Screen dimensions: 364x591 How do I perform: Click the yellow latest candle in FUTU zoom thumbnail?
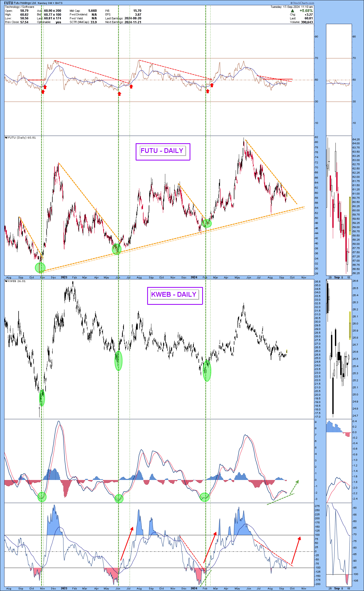tap(350, 216)
